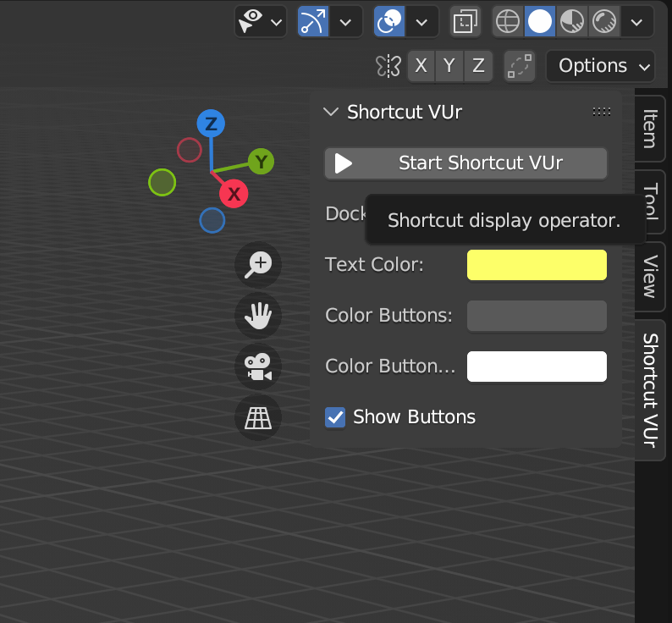Click the pan hand viewport icon

pyautogui.click(x=258, y=316)
